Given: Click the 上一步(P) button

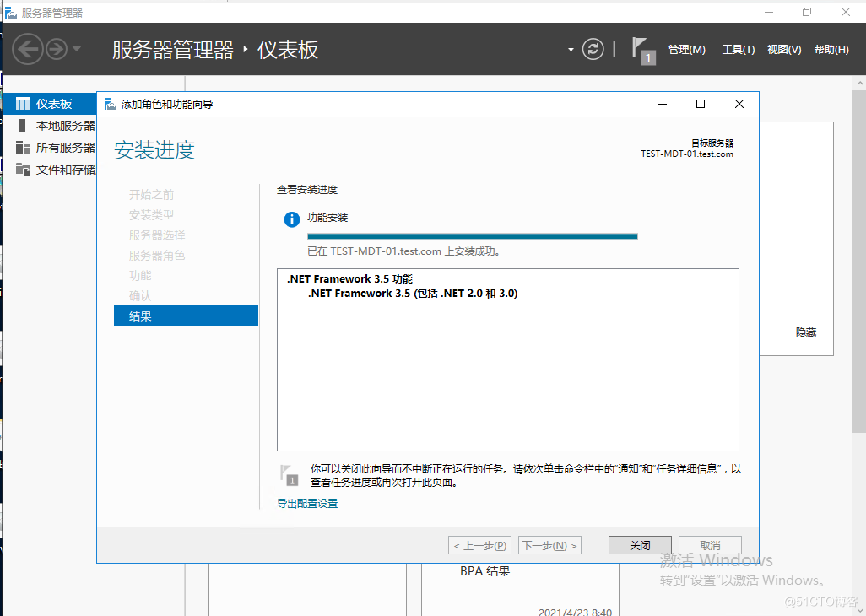Looking at the screenshot, I should [480, 545].
